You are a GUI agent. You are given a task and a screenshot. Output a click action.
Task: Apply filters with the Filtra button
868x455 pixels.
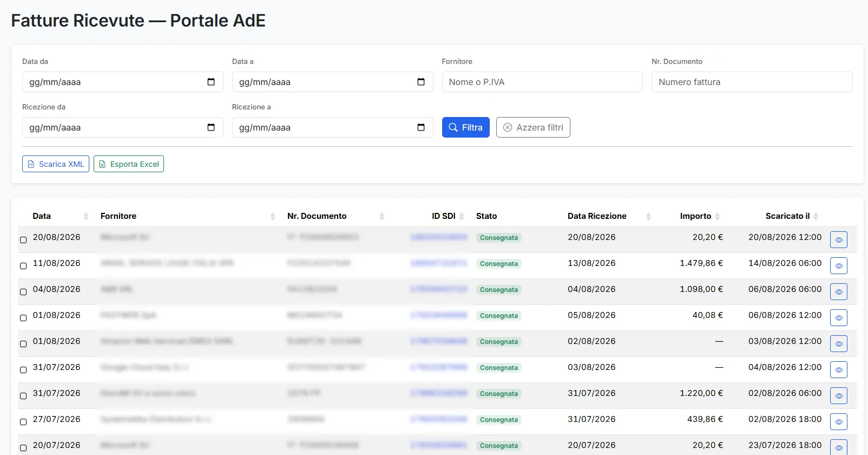465,127
